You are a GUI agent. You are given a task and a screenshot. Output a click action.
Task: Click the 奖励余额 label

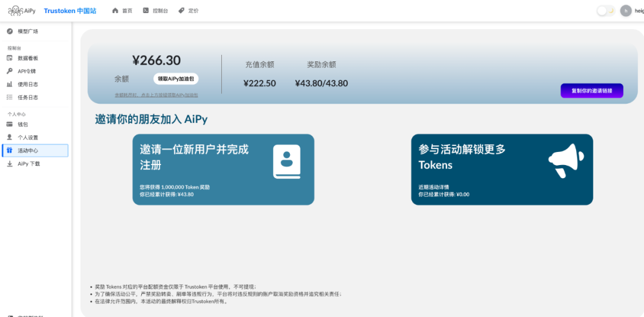[321, 64]
